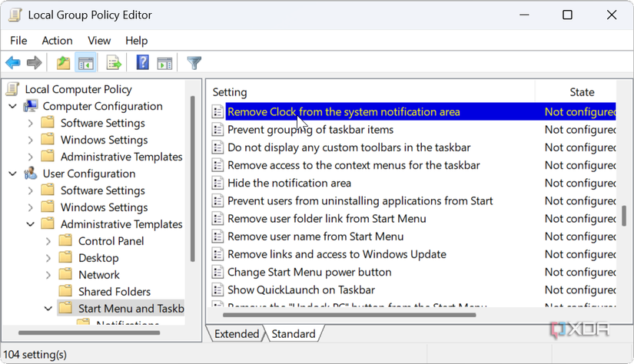Expand the Desktop tree node

pos(48,258)
